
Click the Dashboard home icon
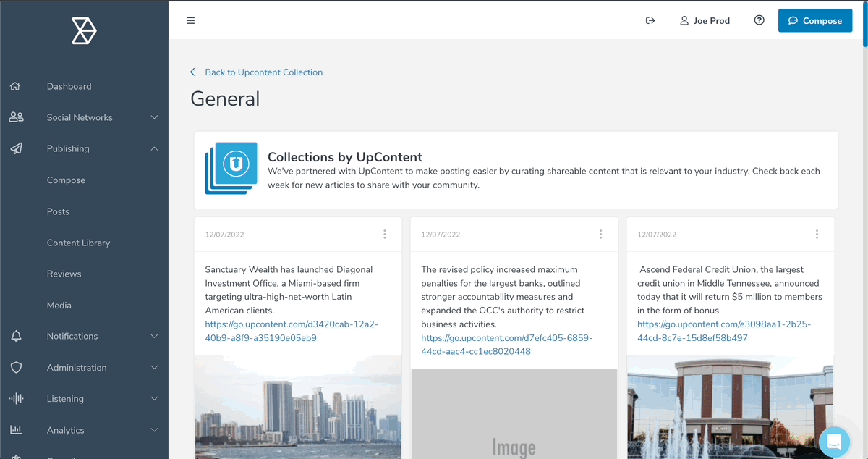point(15,86)
